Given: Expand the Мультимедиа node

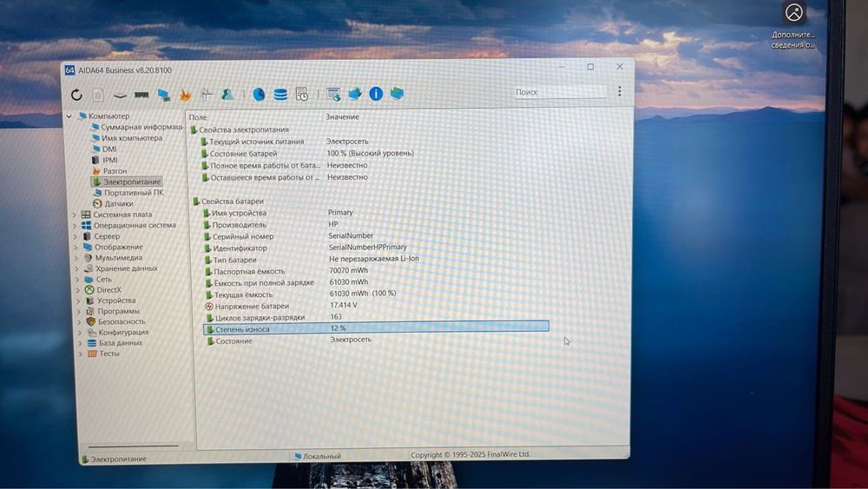Looking at the screenshot, I should pos(77,258).
